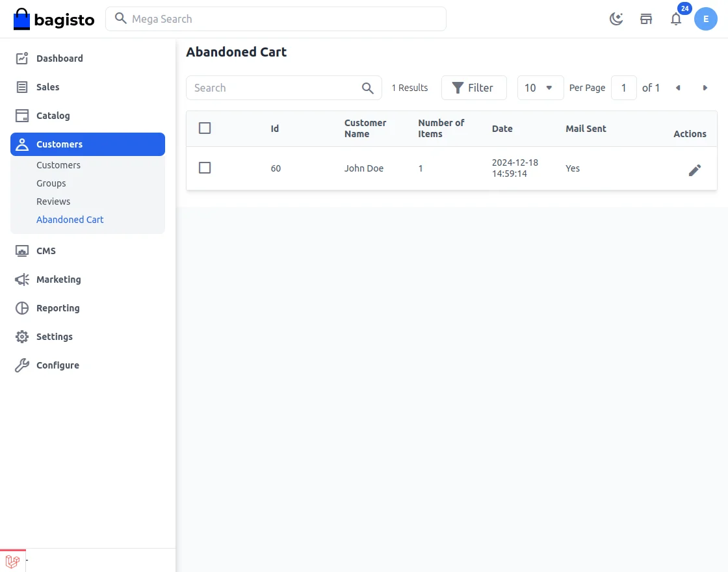Tick the select-all checkbox in header
Viewport: 728px width, 572px height.
(205, 128)
